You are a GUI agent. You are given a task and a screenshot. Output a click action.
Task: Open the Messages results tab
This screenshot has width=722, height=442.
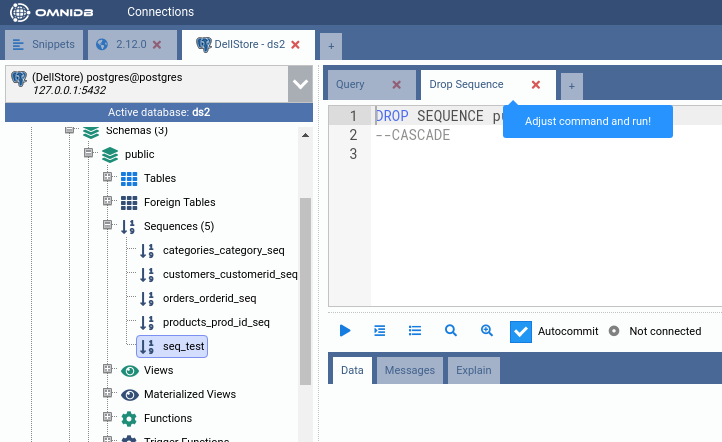click(x=410, y=370)
